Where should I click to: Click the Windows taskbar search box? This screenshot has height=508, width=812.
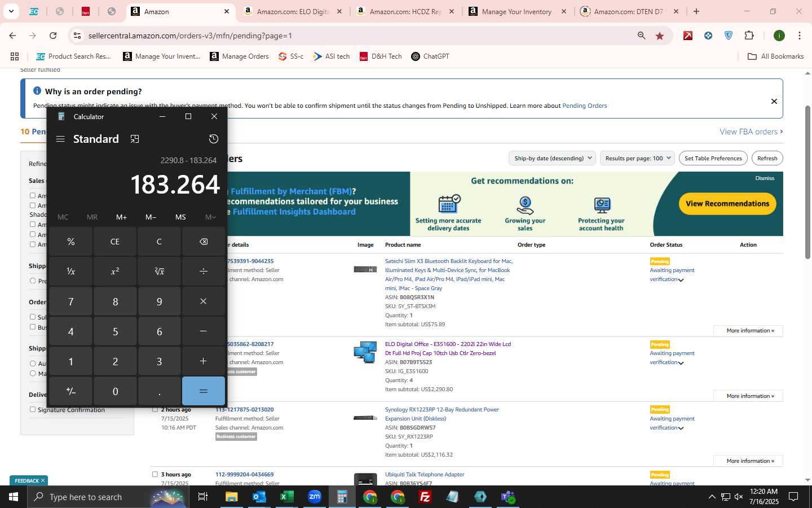107,497
